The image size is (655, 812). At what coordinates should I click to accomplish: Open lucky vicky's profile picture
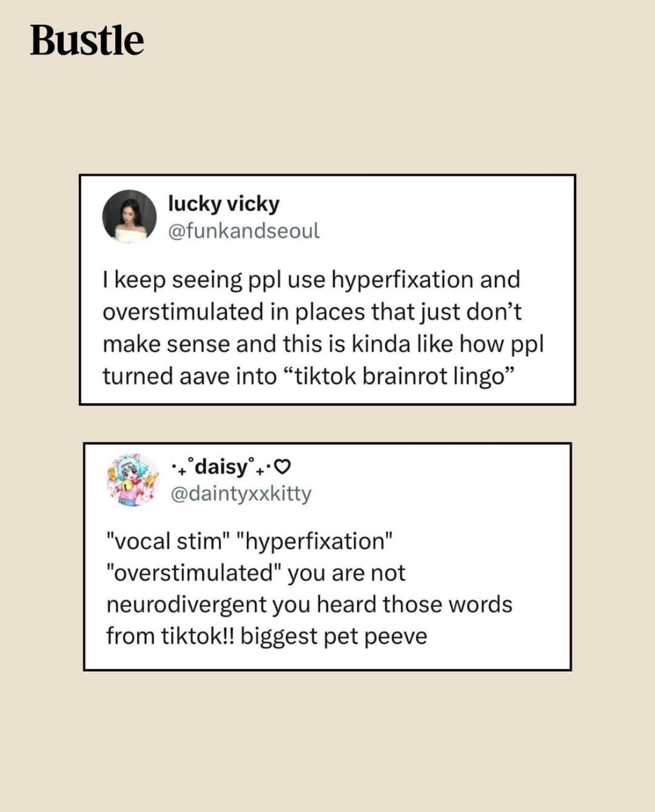(x=129, y=217)
